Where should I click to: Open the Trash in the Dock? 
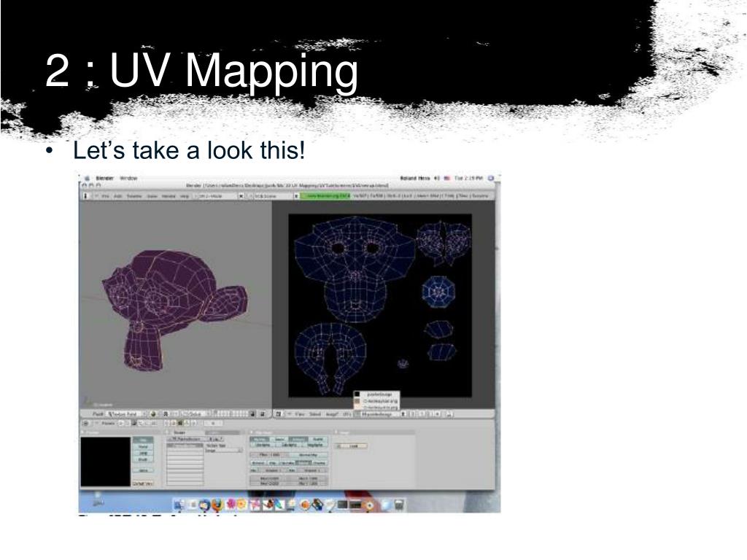point(399,505)
